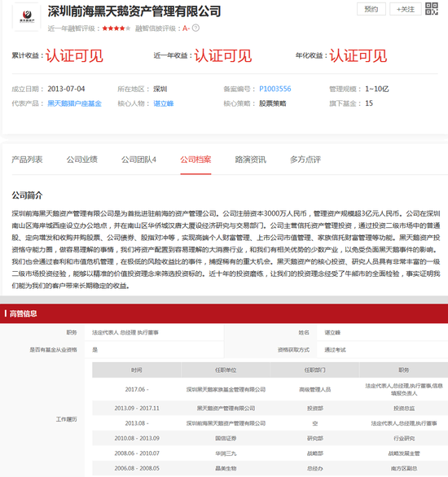
Task: Click the star rating icons
Action: coord(116,28)
